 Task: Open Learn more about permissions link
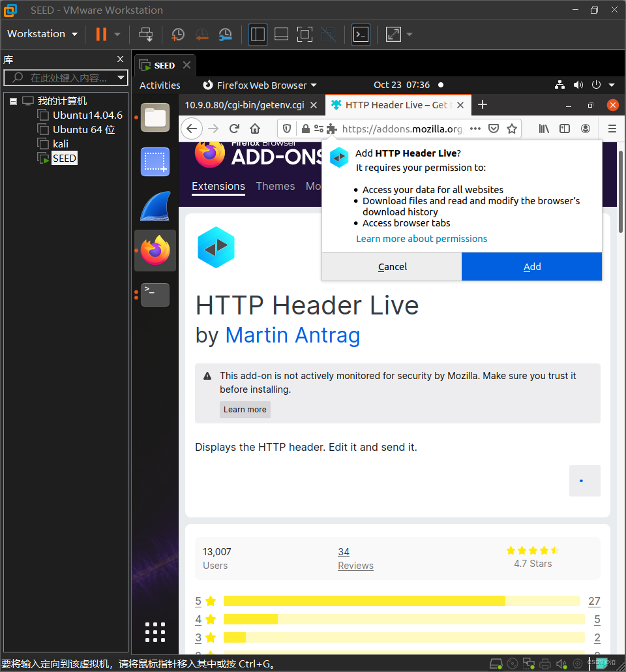click(422, 239)
